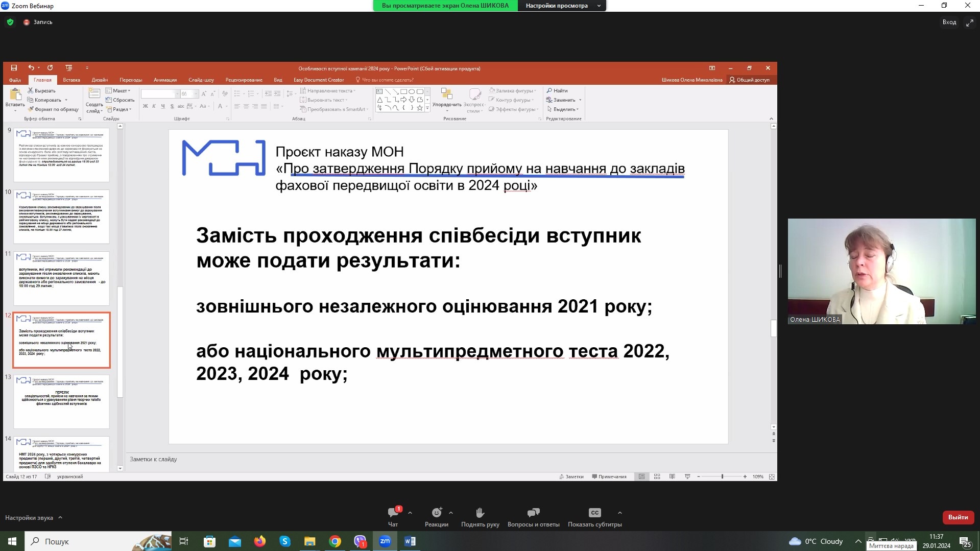The image size is (980, 551).
Task: Toggle Show subtitles (CC) button
Action: [x=594, y=513]
